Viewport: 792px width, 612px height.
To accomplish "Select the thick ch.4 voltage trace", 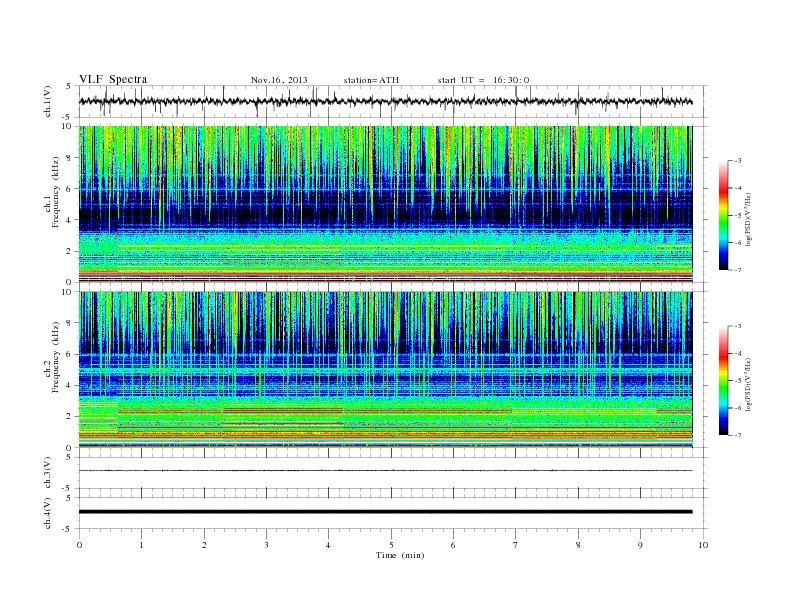I will 385,512.
